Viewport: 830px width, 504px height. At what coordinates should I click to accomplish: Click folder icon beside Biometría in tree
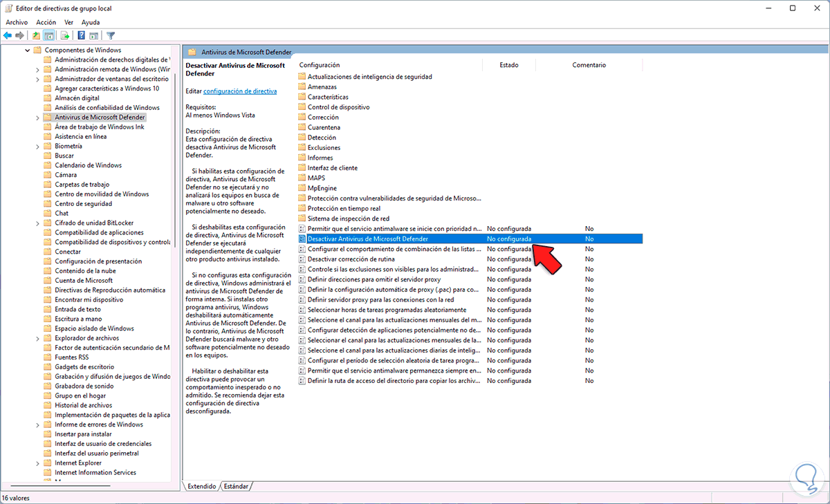point(48,146)
